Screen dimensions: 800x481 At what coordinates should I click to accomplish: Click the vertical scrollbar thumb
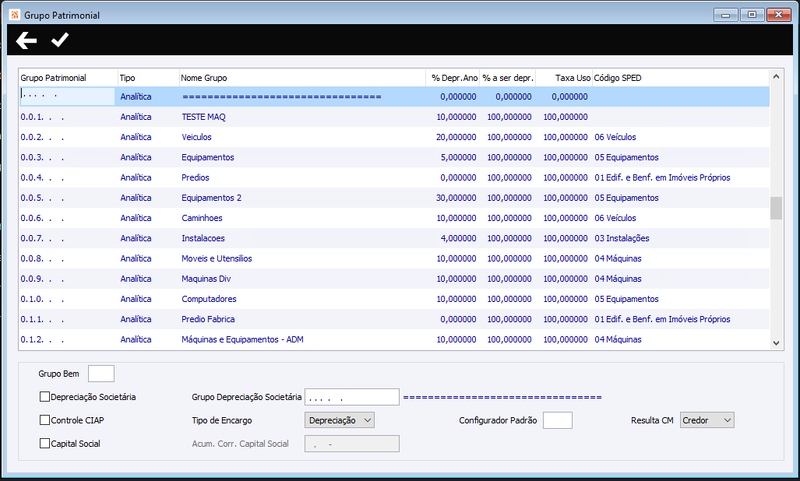776,208
